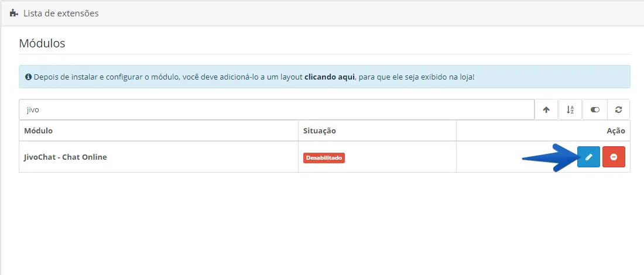The height and width of the screenshot is (275, 644).
Task: Select the 'JivoChat - Chat Online' module name
Action: click(x=66, y=157)
